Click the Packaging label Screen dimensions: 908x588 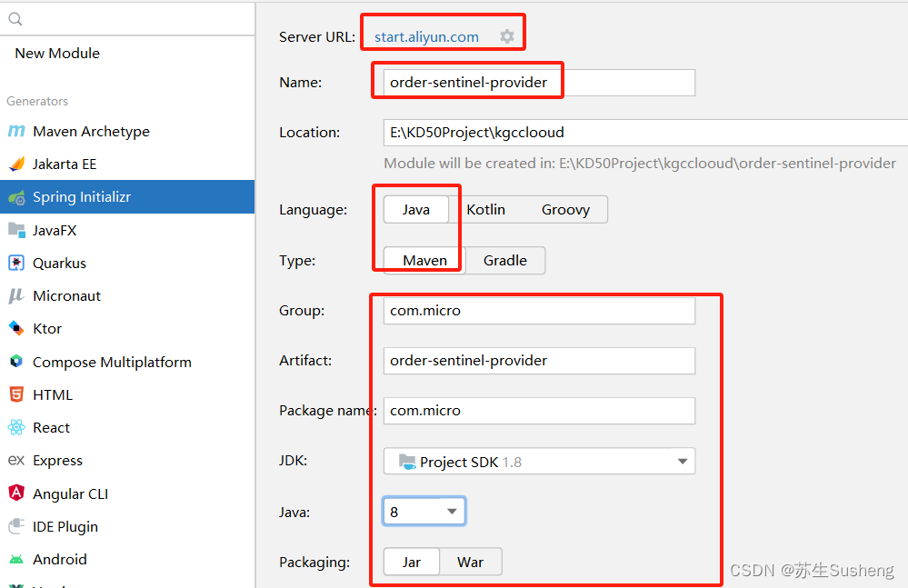314,562
